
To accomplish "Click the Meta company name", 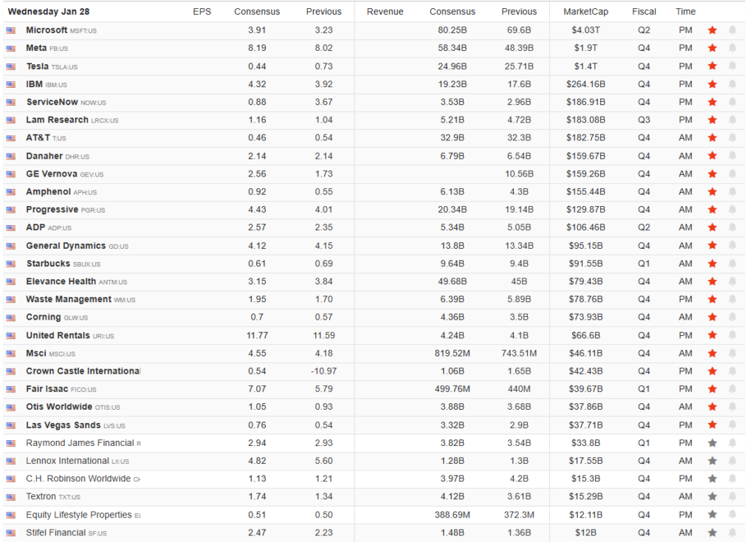I will click(38, 47).
